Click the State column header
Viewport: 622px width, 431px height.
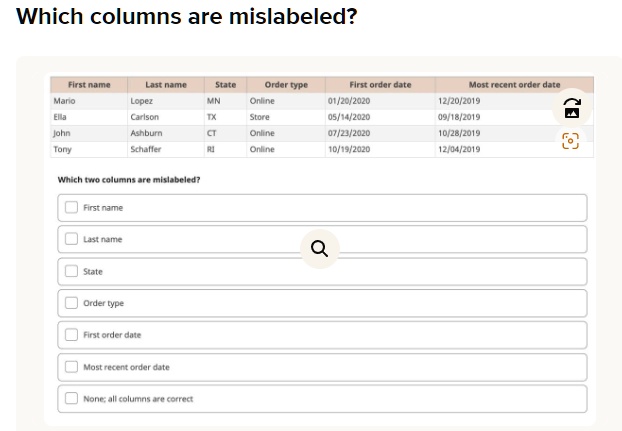pyautogui.click(x=225, y=85)
